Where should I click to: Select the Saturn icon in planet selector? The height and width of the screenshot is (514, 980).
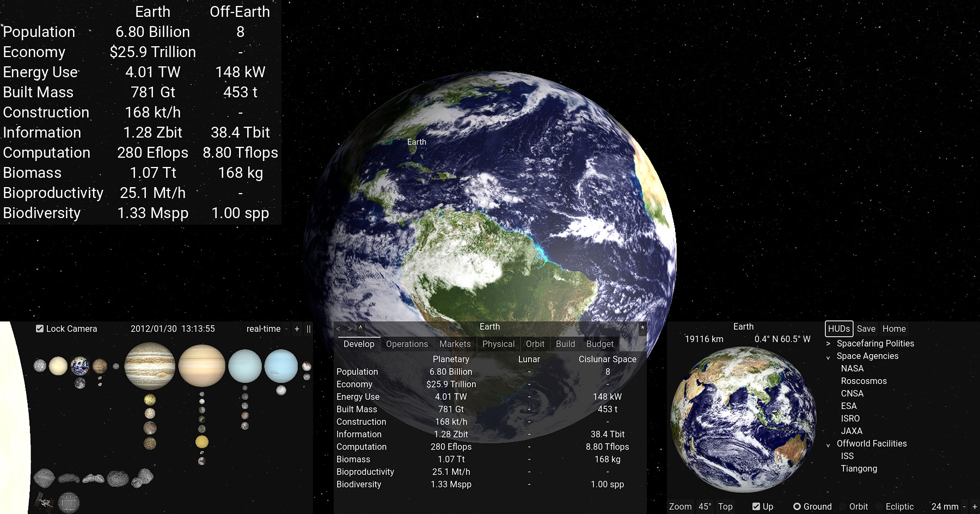click(201, 366)
